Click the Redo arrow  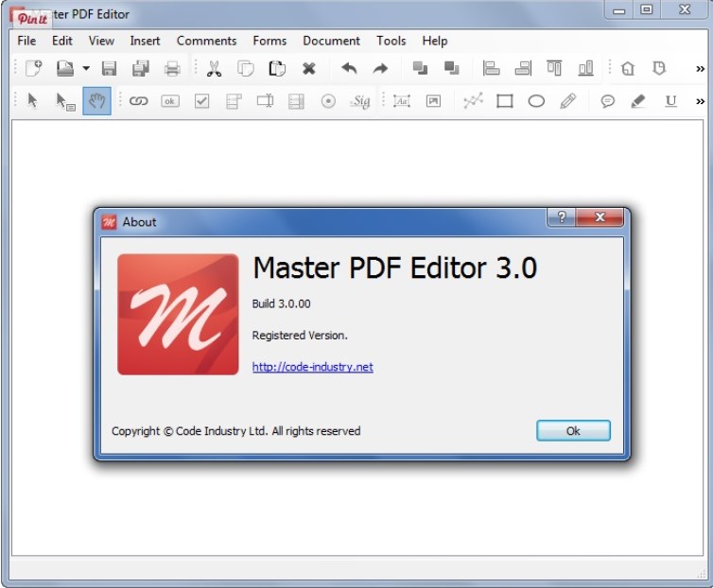pos(380,69)
